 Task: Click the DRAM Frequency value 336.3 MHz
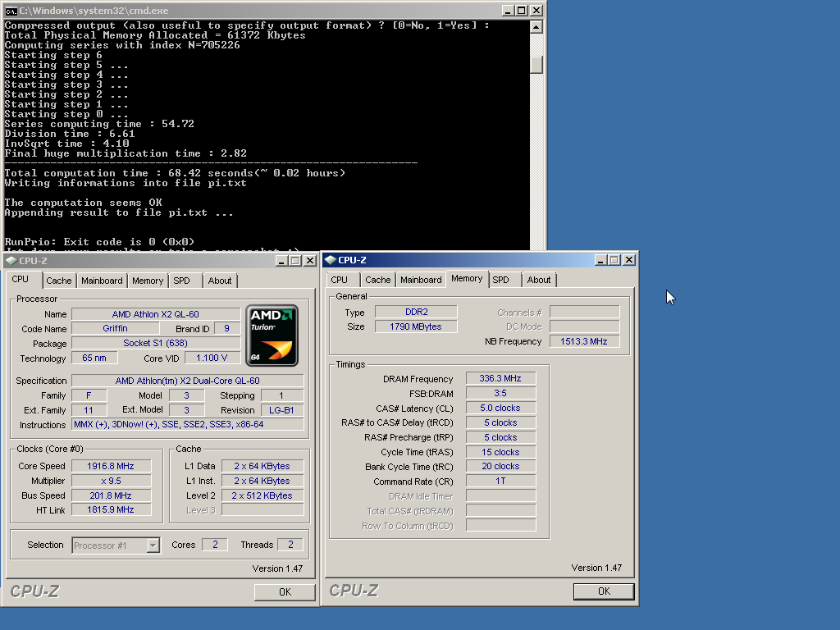click(500, 378)
